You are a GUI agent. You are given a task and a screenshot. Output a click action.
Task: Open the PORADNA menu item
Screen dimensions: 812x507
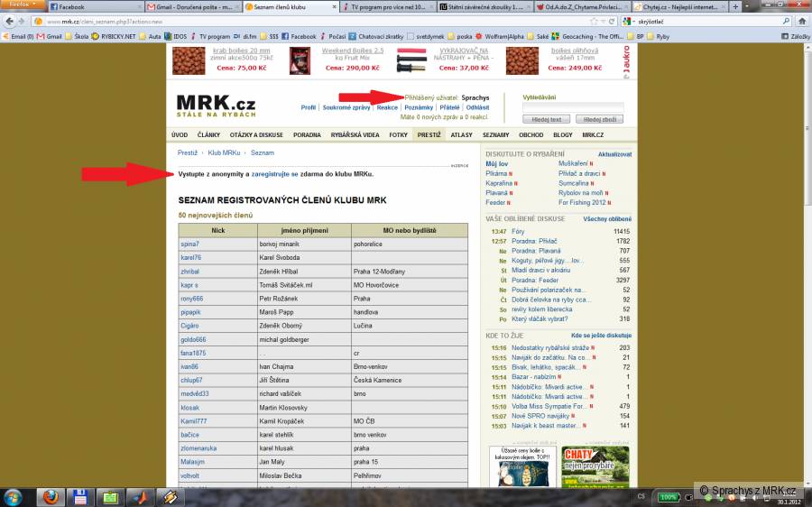click(307, 135)
